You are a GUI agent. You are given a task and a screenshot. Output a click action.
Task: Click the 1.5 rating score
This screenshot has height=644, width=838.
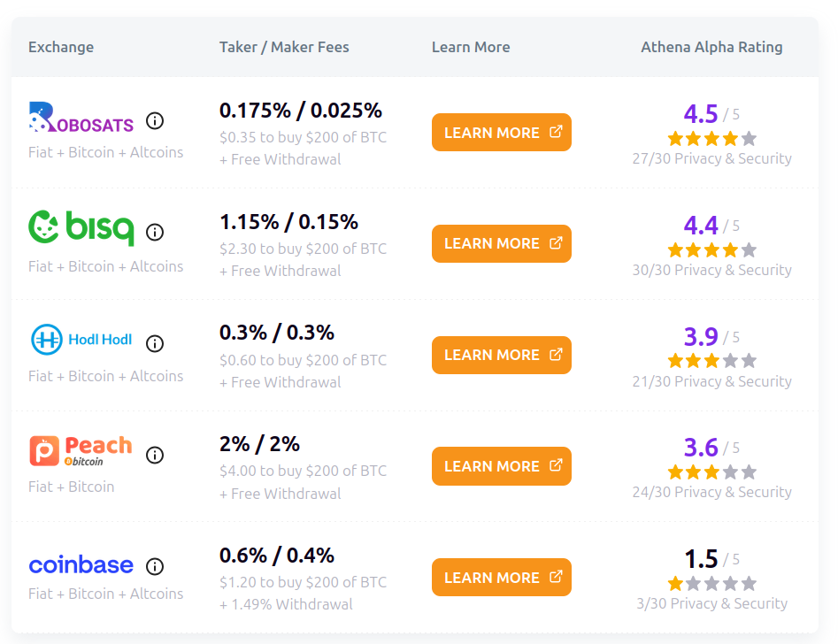click(701, 559)
